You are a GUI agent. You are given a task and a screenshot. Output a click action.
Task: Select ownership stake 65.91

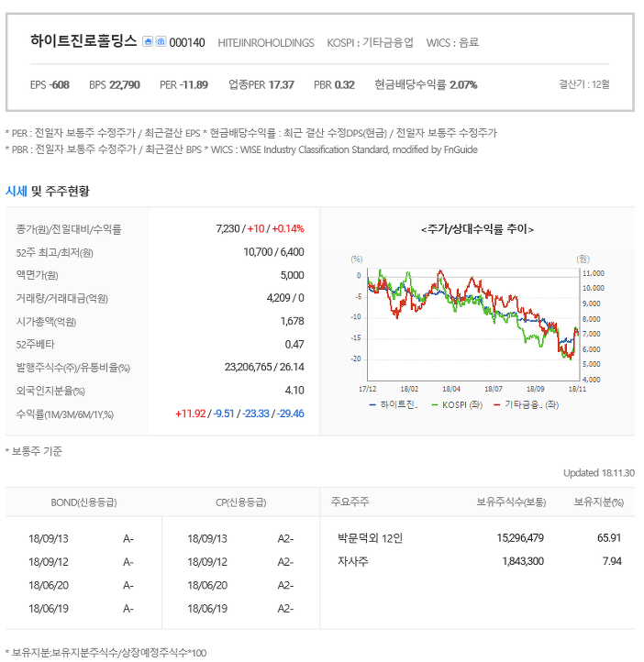(x=609, y=537)
